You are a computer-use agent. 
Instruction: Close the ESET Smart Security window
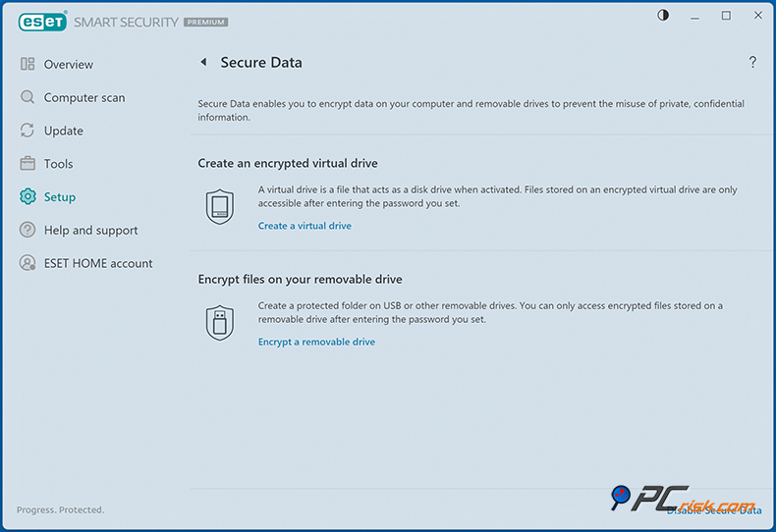756,16
